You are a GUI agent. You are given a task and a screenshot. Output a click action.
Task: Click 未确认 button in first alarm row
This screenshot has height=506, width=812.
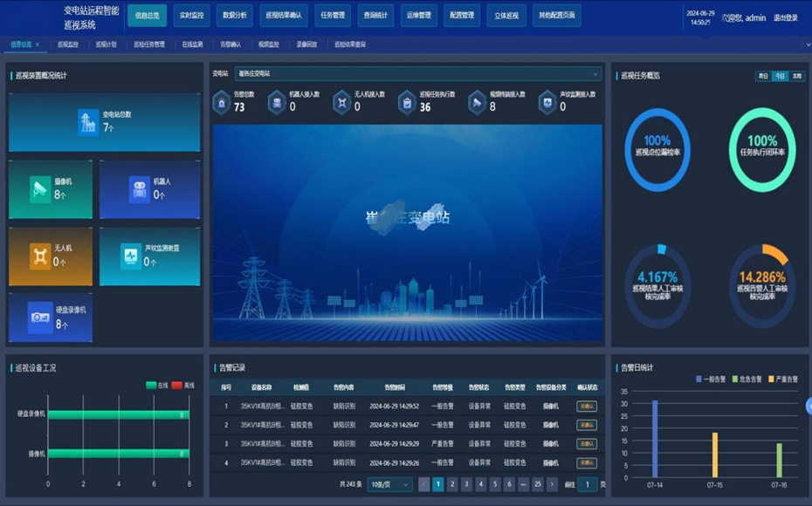click(587, 407)
